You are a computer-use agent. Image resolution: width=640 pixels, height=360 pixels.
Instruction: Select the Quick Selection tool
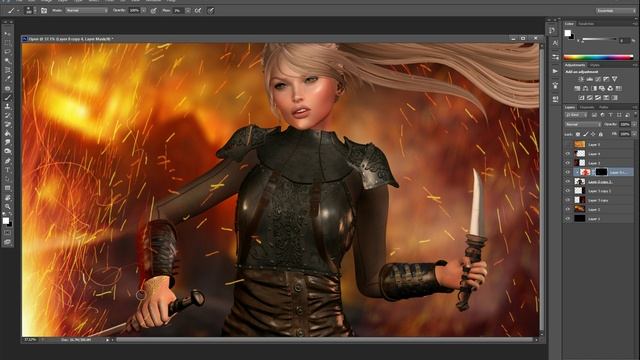tap(7, 61)
